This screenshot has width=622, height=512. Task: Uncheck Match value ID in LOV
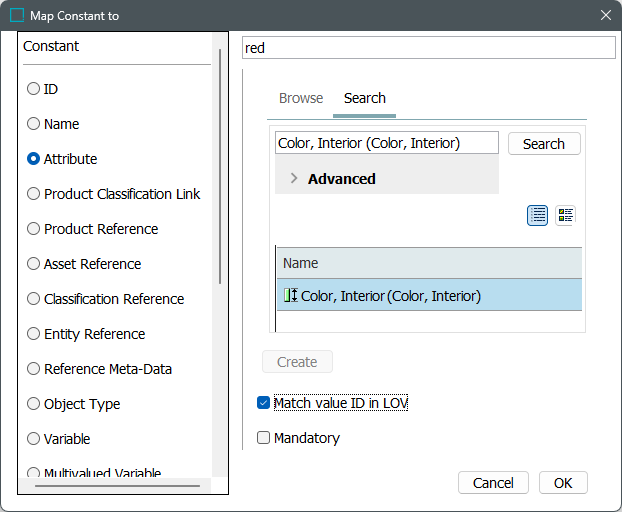263,403
